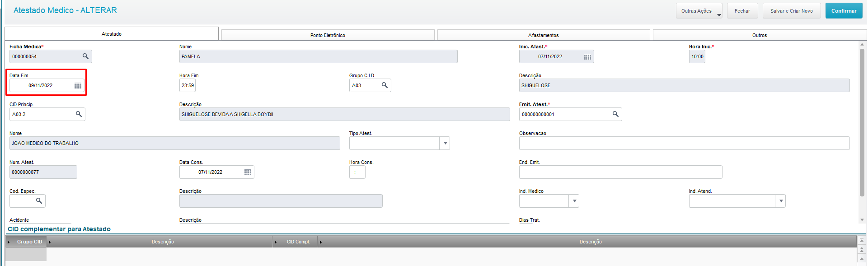Click the Hora Inic. time field
Screen dimensions: 868x266
(x=697, y=56)
